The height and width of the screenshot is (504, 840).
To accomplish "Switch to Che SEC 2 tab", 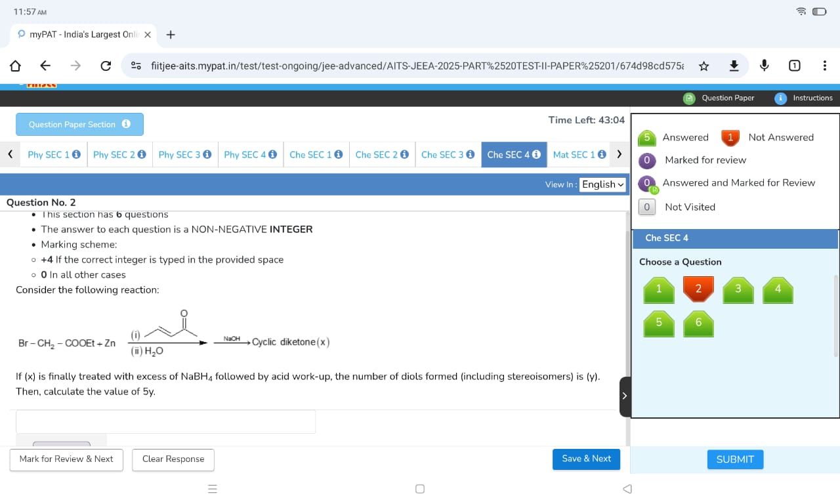I will [x=382, y=154].
